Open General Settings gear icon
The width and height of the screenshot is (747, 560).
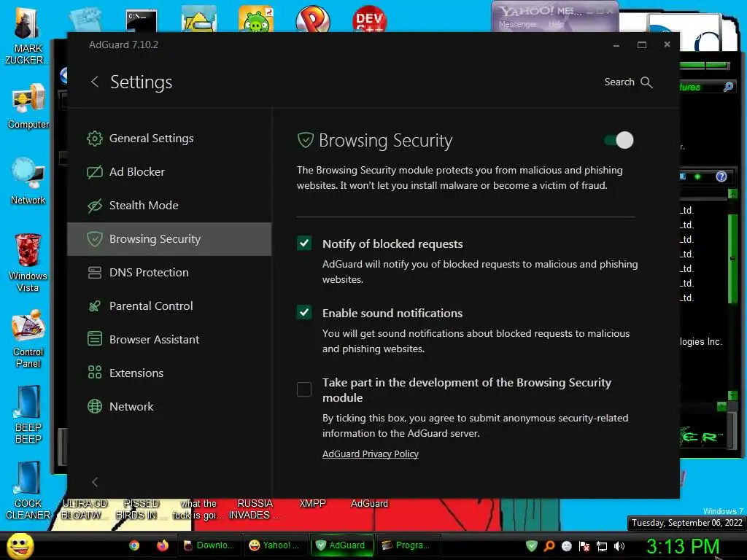95,139
